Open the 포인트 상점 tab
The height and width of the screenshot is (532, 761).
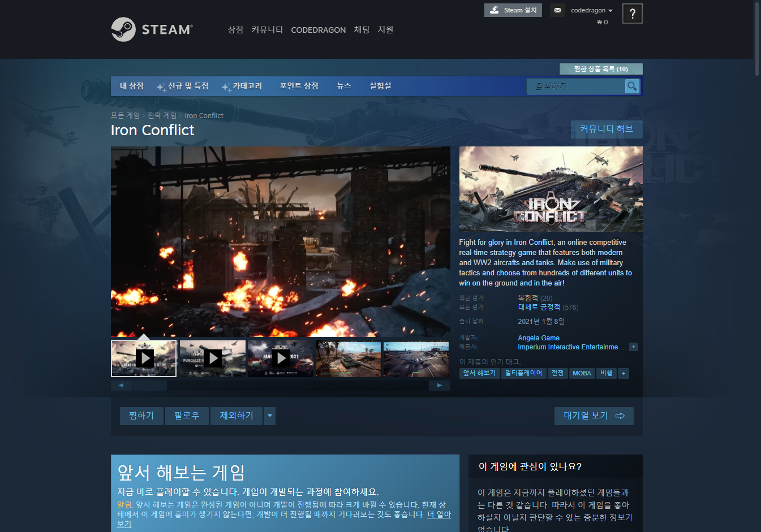point(299,86)
